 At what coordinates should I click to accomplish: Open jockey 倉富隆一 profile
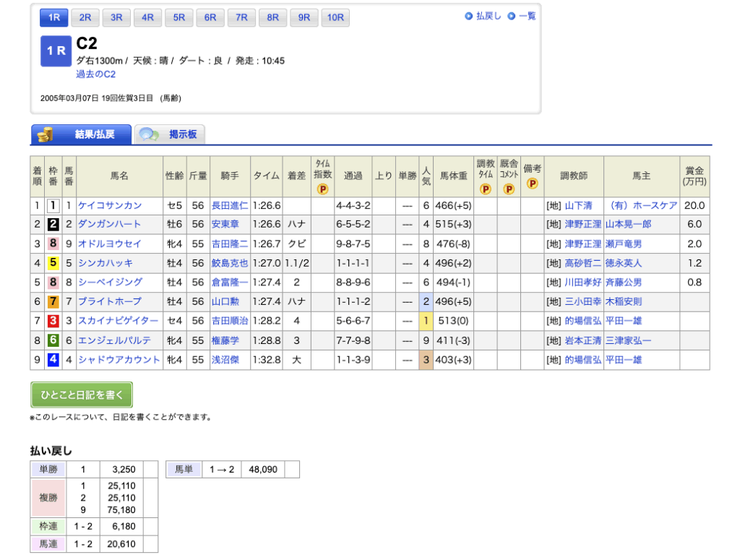click(x=230, y=282)
